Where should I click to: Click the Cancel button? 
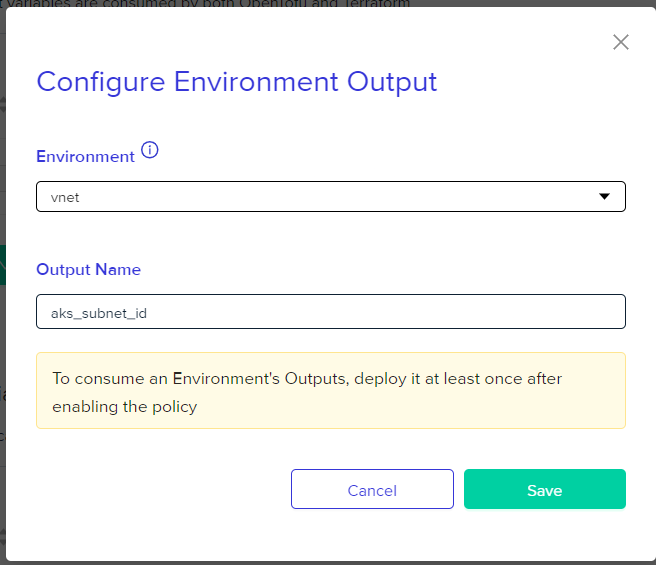click(x=372, y=489)
